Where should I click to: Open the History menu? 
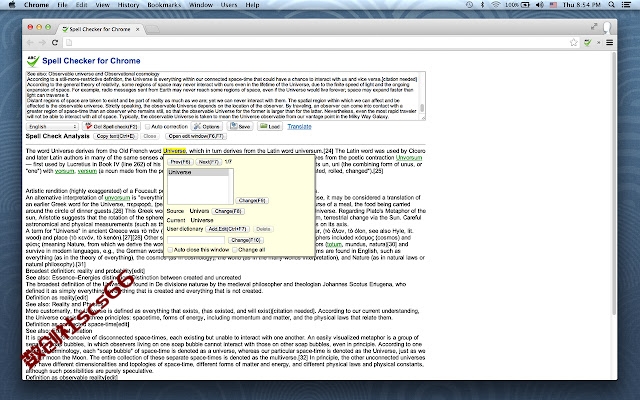(x=128, y=5)
